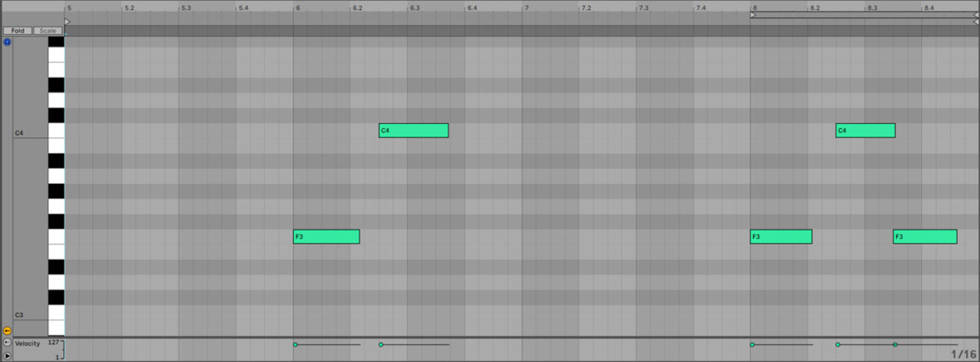Click the ruler at position 8.4
This screenshot has height=362, width=980.
(x=930, y=8)
